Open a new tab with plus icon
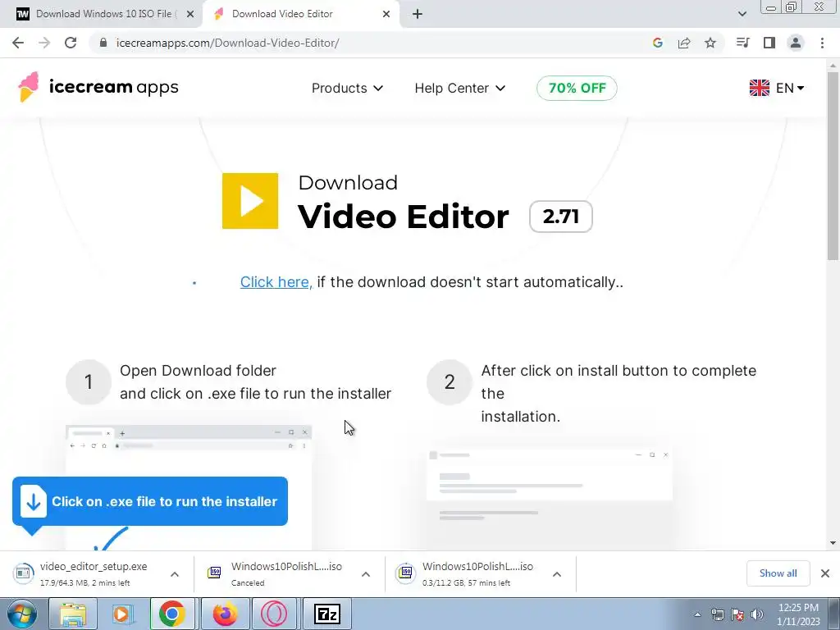 418,14
